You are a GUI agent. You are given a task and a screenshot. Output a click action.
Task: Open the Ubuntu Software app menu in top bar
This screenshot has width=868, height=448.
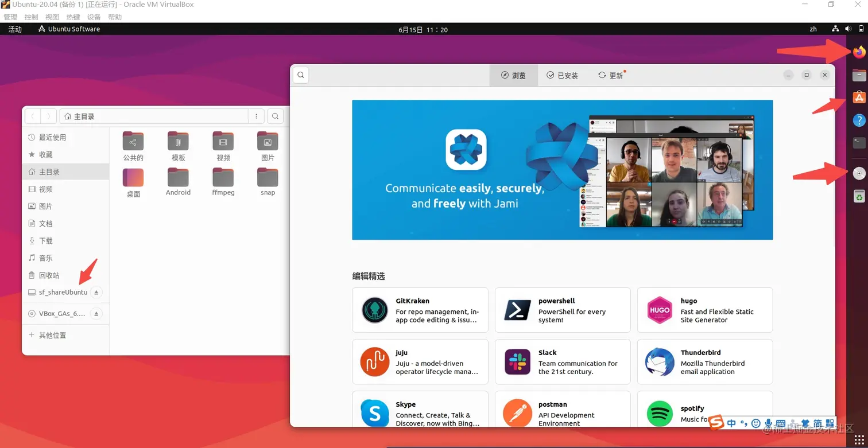point(69,29)
